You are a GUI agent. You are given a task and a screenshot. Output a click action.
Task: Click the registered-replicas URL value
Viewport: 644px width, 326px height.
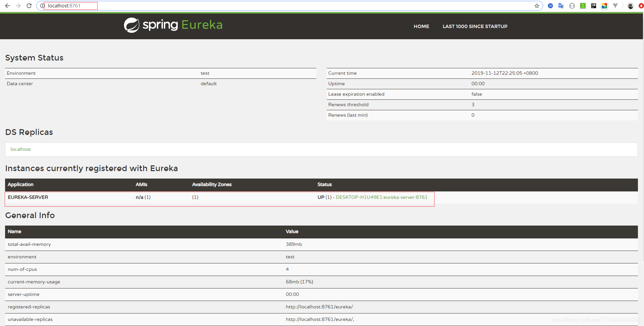319,307
